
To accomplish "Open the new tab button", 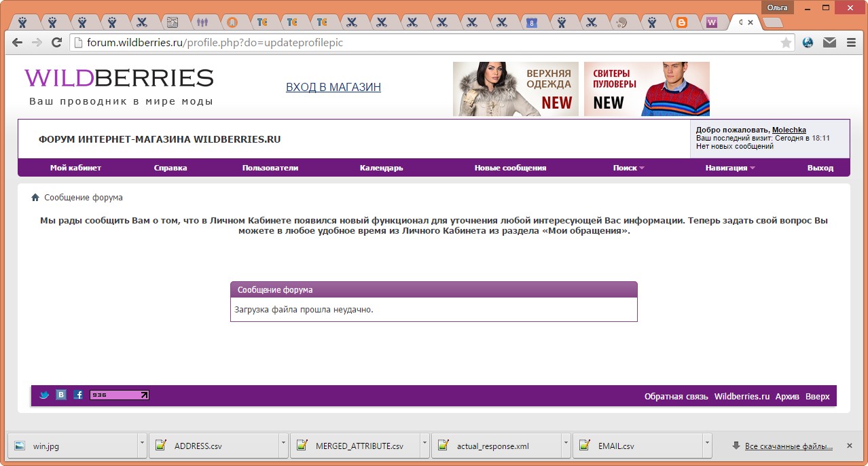I will (x=772, y=23).
